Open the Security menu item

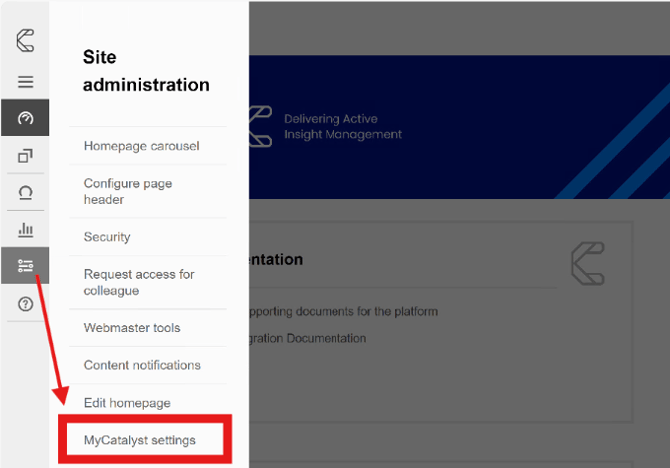[x=107, y=237]
